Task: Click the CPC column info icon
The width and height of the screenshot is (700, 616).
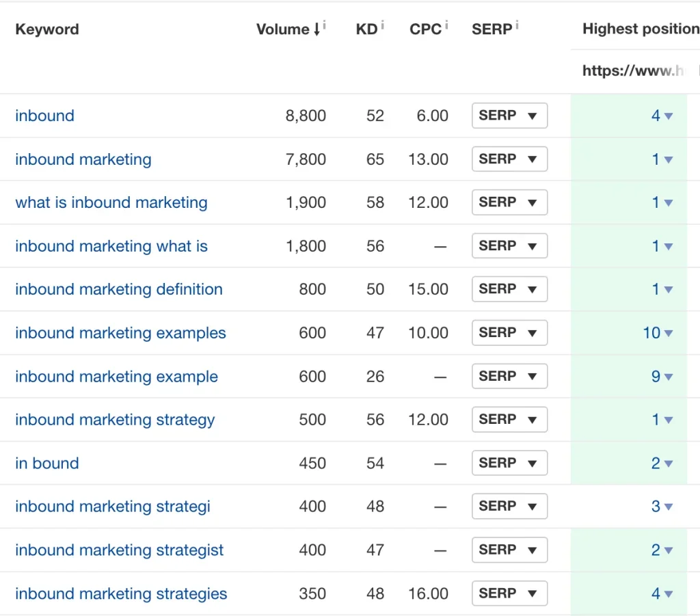Action: 446,23
